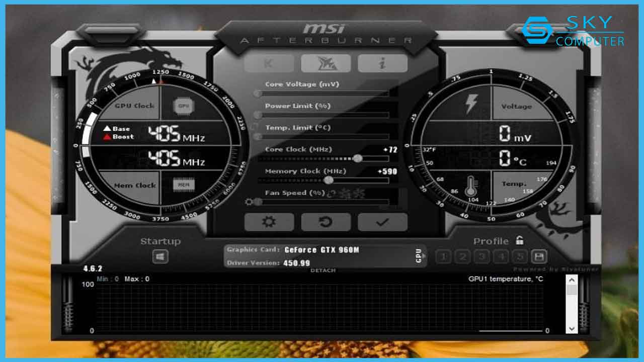Screen dimensions: 644x362
Task: Open the information i button
Action: (382, 63)
